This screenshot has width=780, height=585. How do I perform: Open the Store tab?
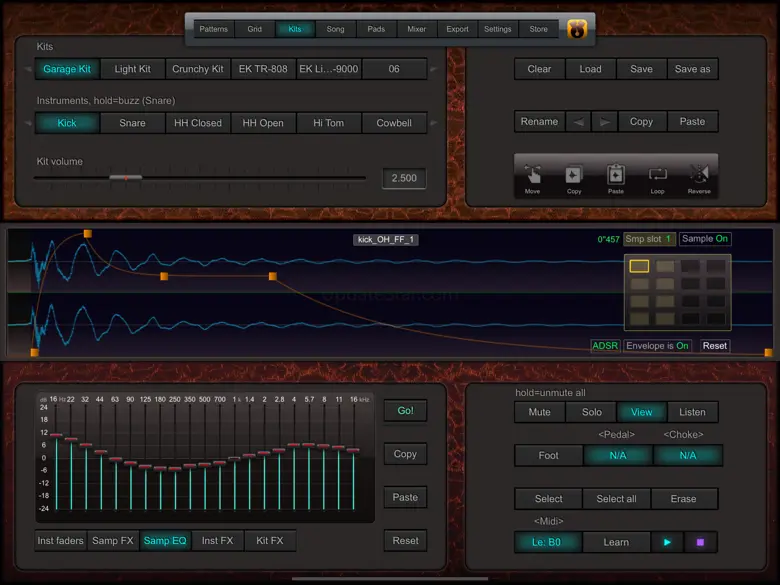(x=539, y=29)
